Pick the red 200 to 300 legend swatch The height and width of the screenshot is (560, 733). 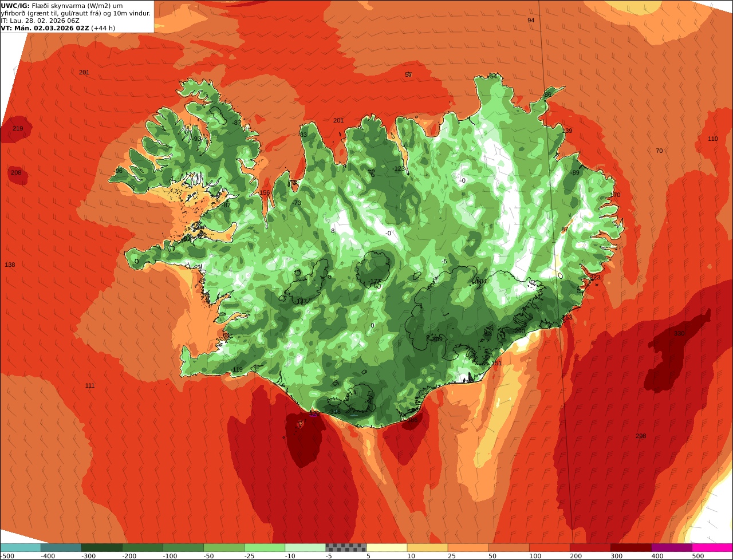click(x=589, y=547)
